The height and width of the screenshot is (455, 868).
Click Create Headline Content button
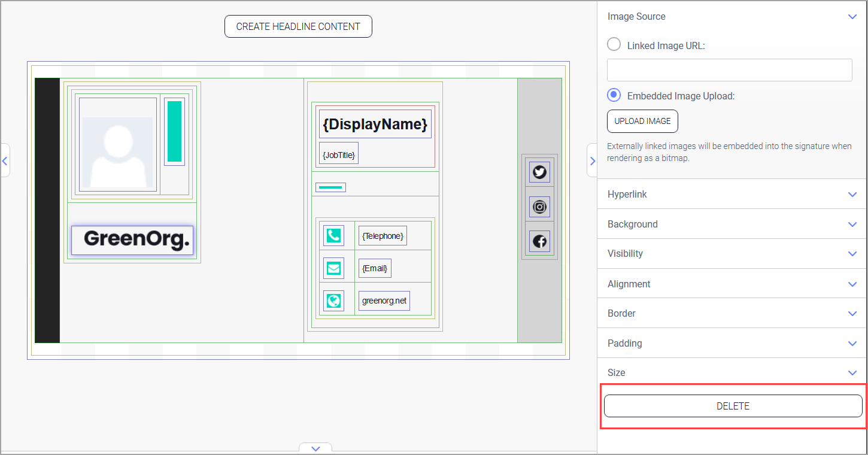pyautogui.click(x=298, y=26)
